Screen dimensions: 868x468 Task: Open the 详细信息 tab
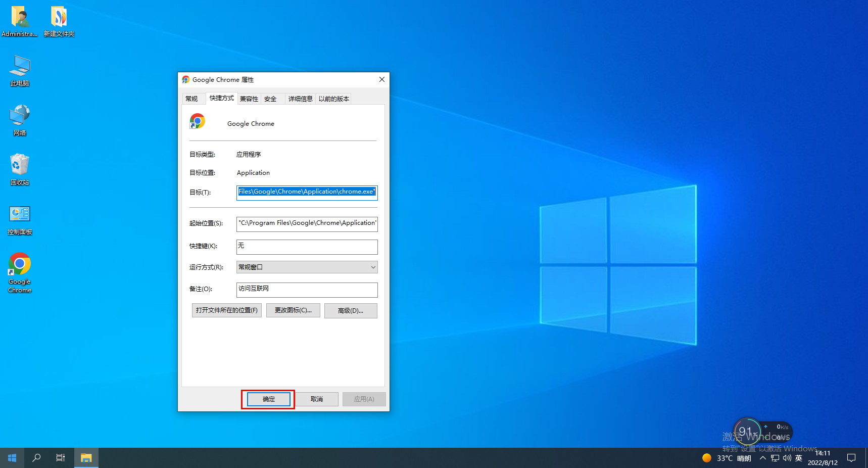tap(300, 99)
